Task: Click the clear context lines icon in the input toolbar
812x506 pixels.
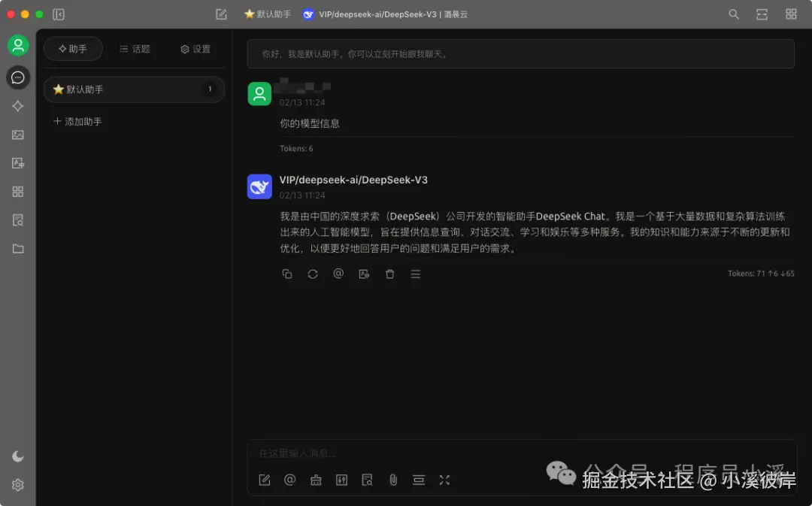Action: 419,480
